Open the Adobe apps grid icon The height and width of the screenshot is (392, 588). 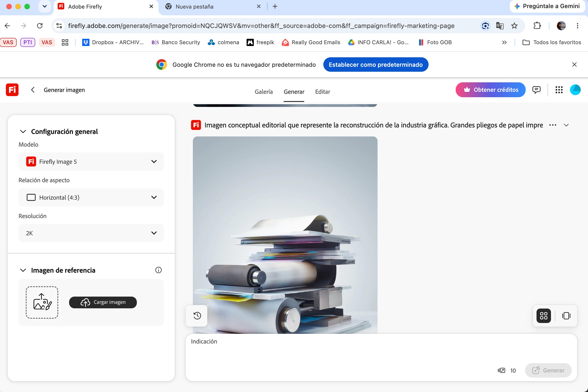559,90
